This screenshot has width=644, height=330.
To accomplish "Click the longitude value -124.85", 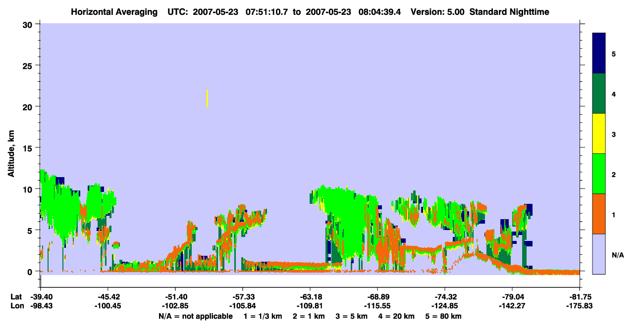I will click(x=445, y=306).
